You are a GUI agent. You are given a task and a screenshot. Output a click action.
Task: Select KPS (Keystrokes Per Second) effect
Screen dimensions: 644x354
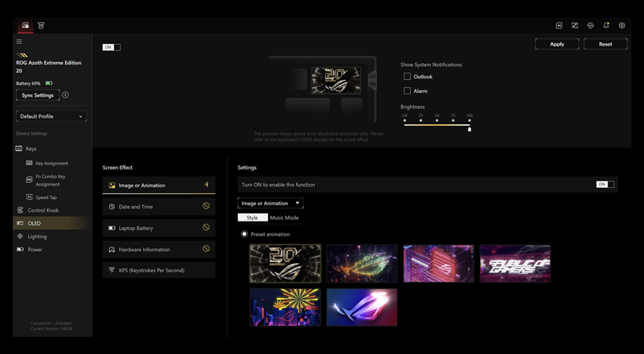coord(158,270)
